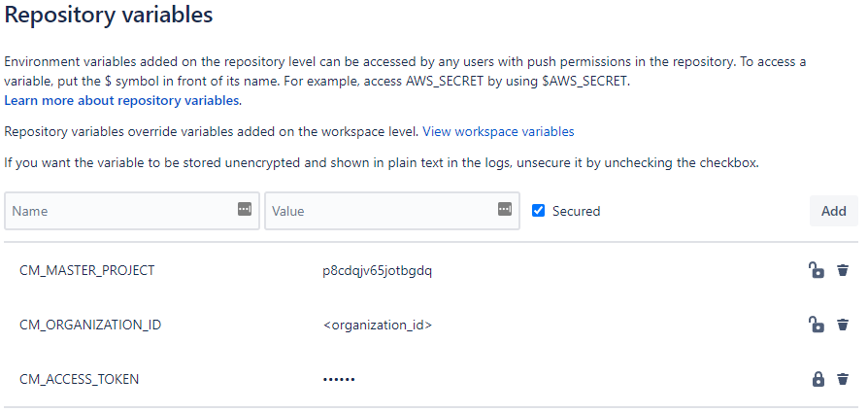This screenshot has width=868, height=412.
Task: Edit the value p8cdqjv65jotbgdq
Action: click(377, 270)
